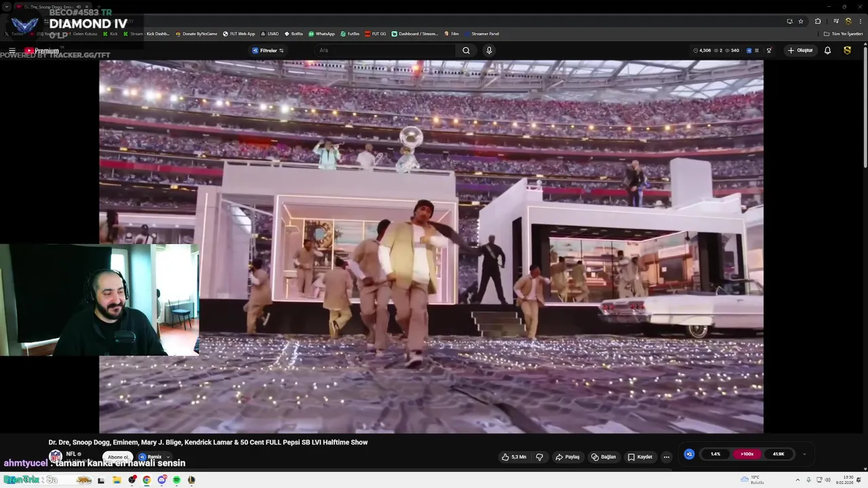
Task: Click the Bağlan button
Action: [603, 457]
